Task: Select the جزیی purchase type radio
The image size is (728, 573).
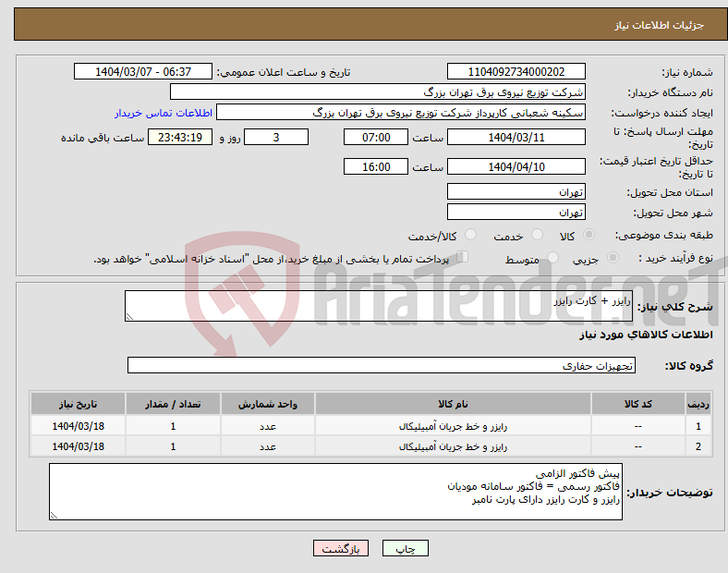Action: pos(613,258)
